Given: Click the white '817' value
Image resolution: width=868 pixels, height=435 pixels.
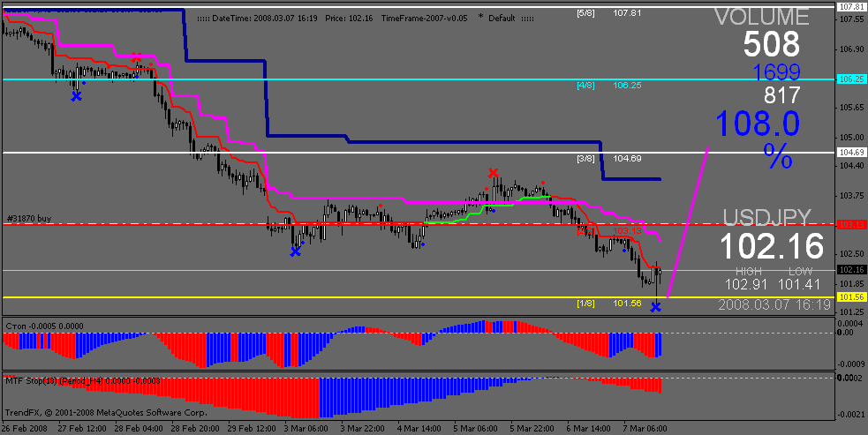Looking at the screenshot, I should coord(782,95).
